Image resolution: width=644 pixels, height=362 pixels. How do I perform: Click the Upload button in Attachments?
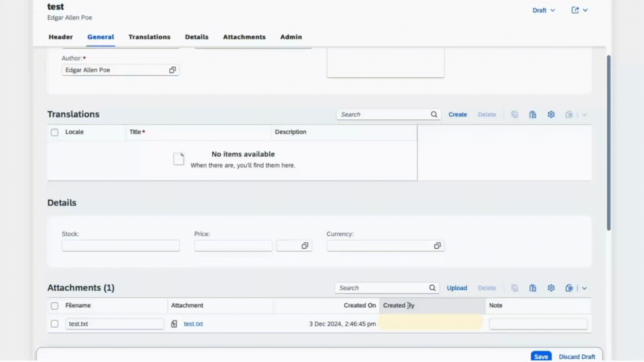click(457, 288)
